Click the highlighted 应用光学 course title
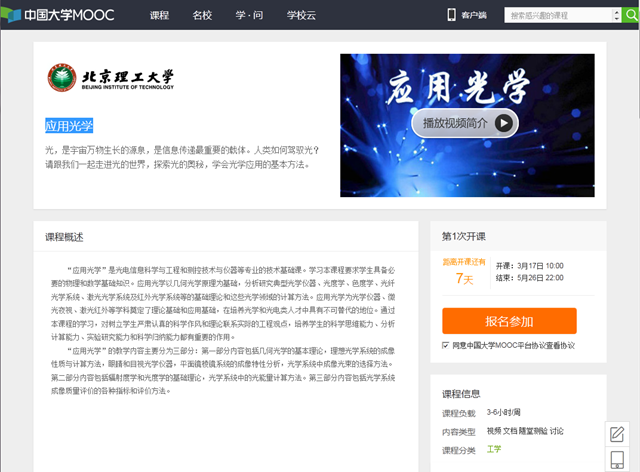Image resolution: width=640 pixels, height=472 pixels. [x=69, y=126]
